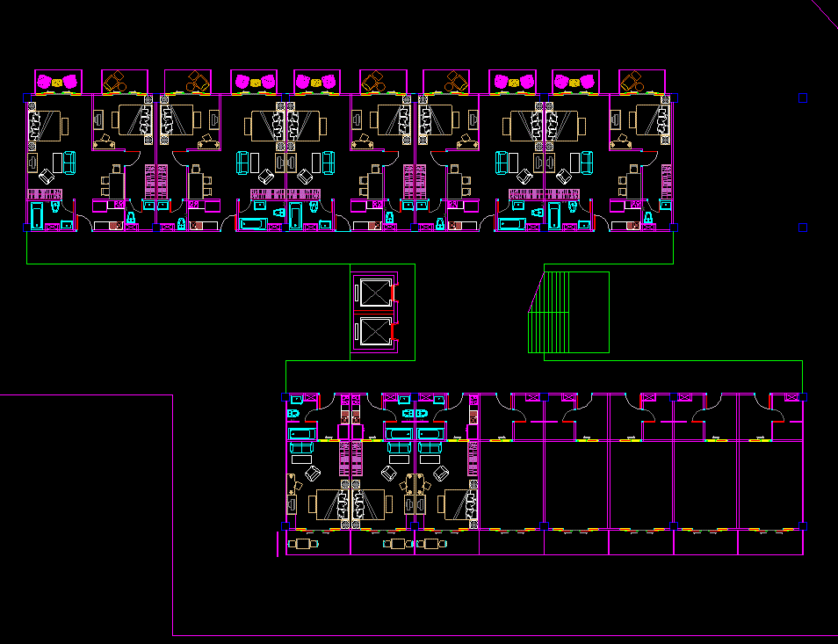Select the lower elevator car symbol

pyautogui.click(x=373, y=330)
